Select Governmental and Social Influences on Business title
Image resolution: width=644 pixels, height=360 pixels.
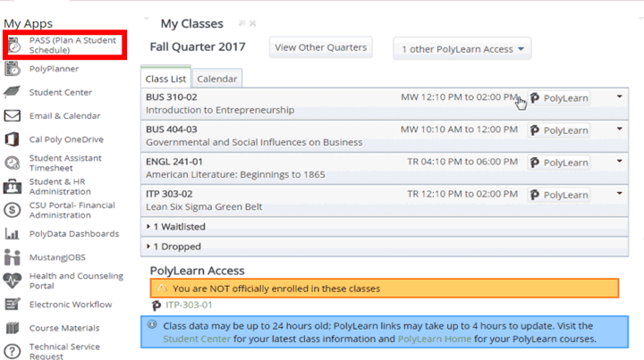click(254, 142)
